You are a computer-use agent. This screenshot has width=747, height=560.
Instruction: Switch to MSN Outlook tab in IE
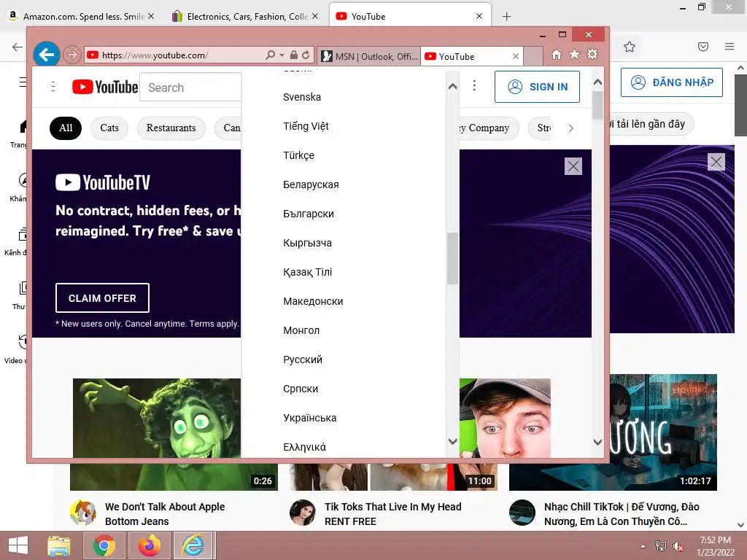coord(370,56)
